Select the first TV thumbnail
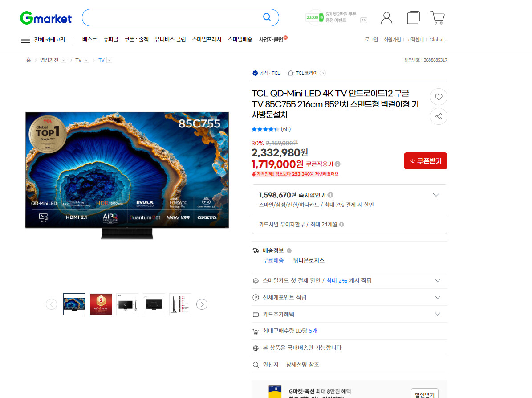 click(x=74, y=304)
